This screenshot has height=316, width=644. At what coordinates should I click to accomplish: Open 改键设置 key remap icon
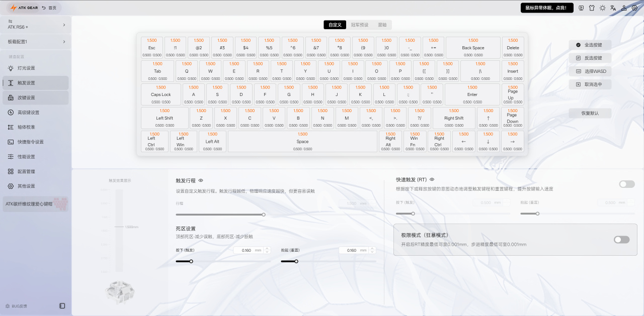click(x=11, y=97)
